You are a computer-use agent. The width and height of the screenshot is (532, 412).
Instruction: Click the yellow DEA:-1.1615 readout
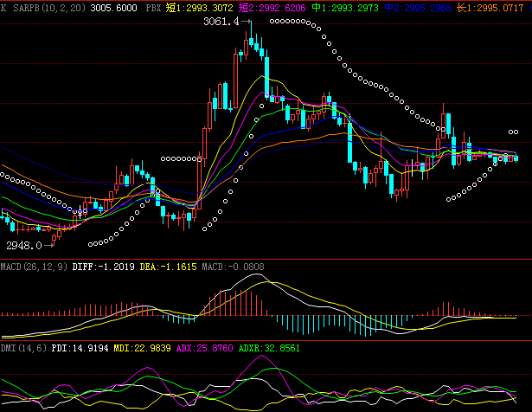(169, 267)
